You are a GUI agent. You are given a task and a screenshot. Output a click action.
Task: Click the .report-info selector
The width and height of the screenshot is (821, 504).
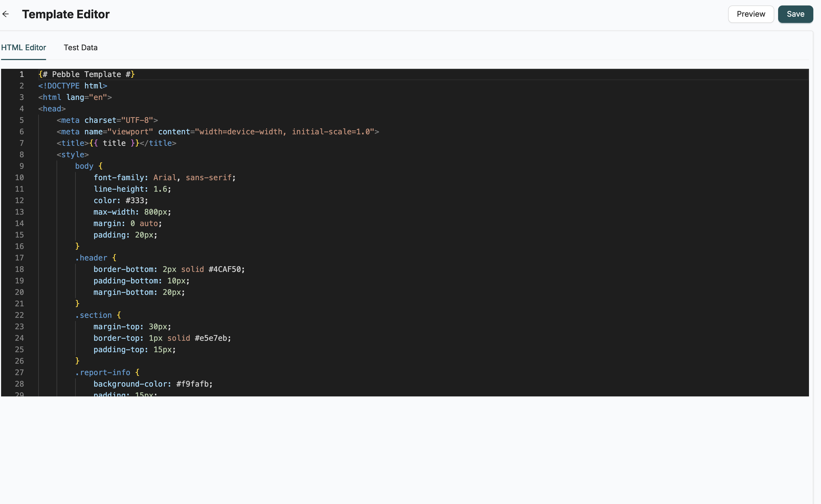tap(102, 372)
